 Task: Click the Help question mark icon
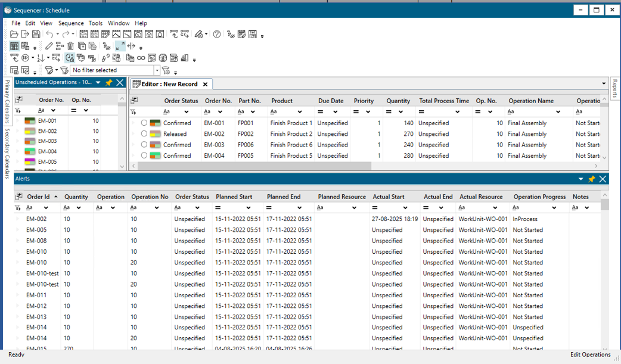(216, 34)
